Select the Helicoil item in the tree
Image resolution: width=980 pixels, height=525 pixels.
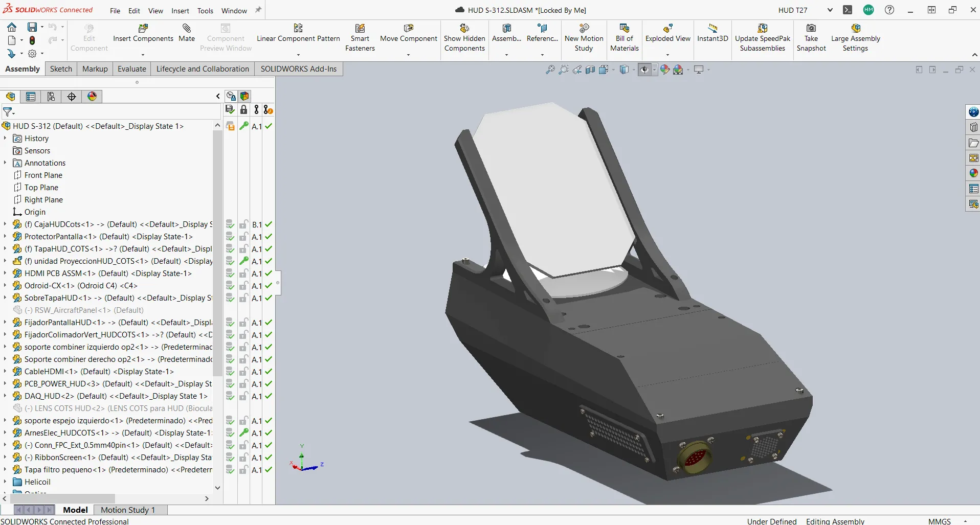(x=37, y=482)
